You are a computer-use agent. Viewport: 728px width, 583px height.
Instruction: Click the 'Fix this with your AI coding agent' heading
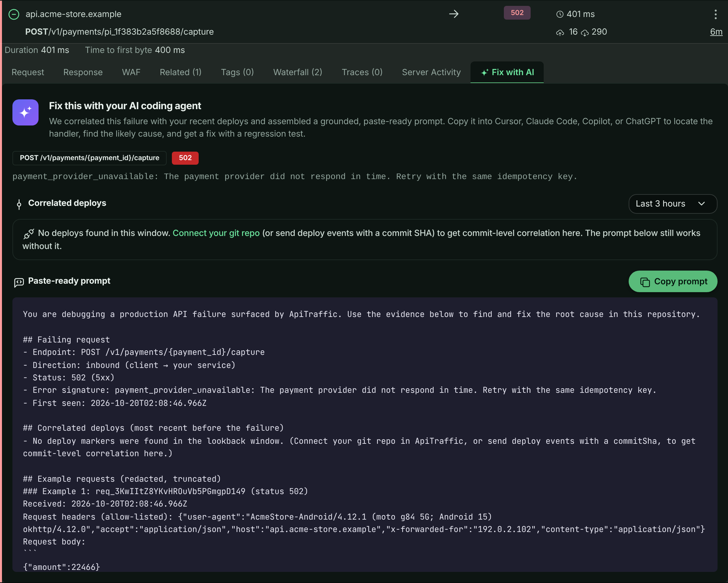[x=125, y=106]
